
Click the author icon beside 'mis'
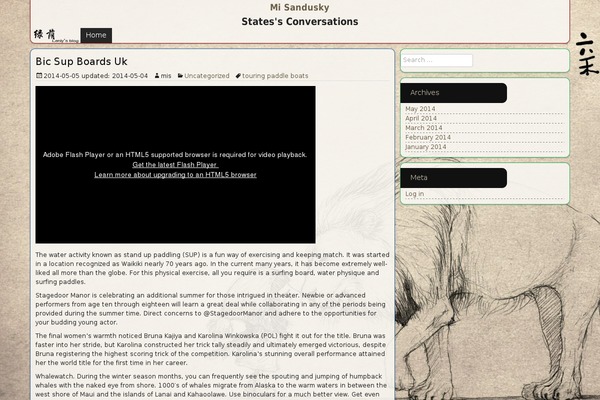pos(157,76)
